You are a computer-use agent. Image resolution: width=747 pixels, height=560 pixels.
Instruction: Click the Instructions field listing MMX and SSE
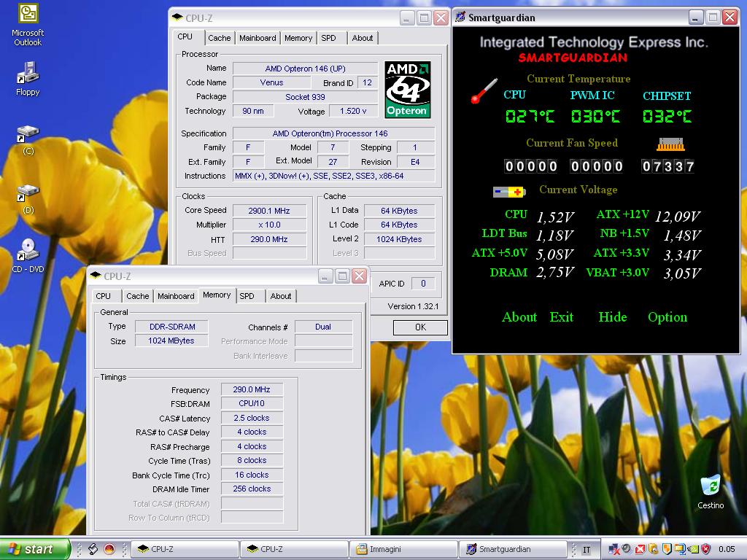coord(333,176)
